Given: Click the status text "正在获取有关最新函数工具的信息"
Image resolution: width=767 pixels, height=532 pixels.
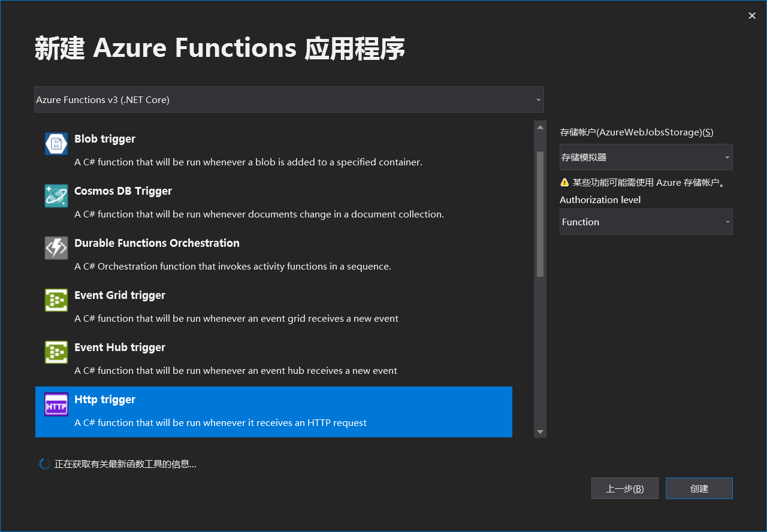Looking at the screenshot, I should pos(125,464).
